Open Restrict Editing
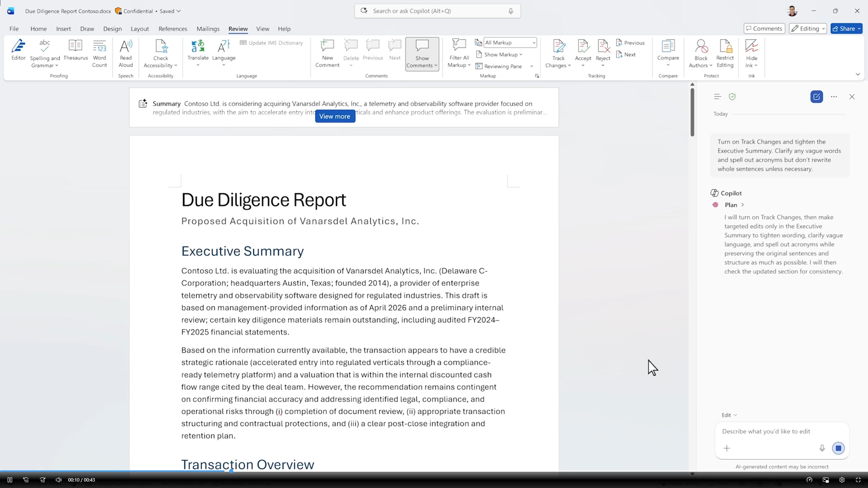 (x=725, y=54)
